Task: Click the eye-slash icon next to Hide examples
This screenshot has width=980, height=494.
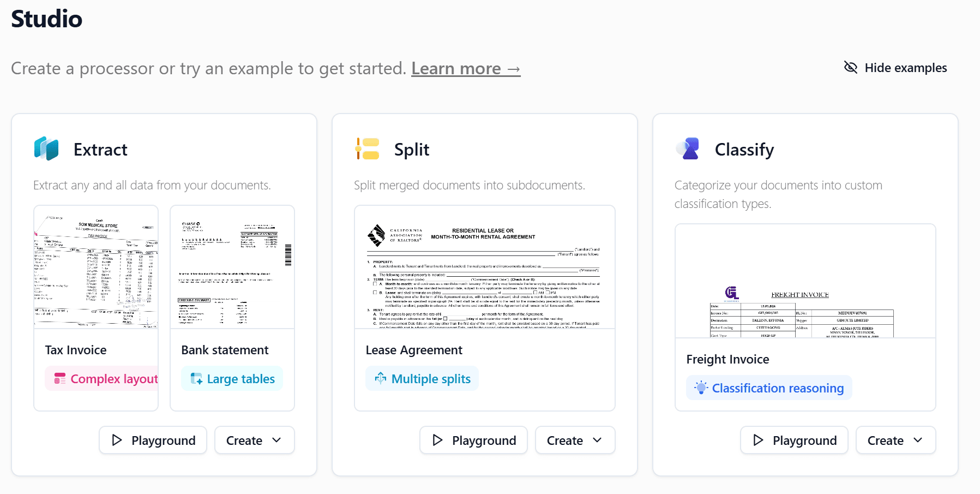Action: pyautogui.click(x=851, y=67)
